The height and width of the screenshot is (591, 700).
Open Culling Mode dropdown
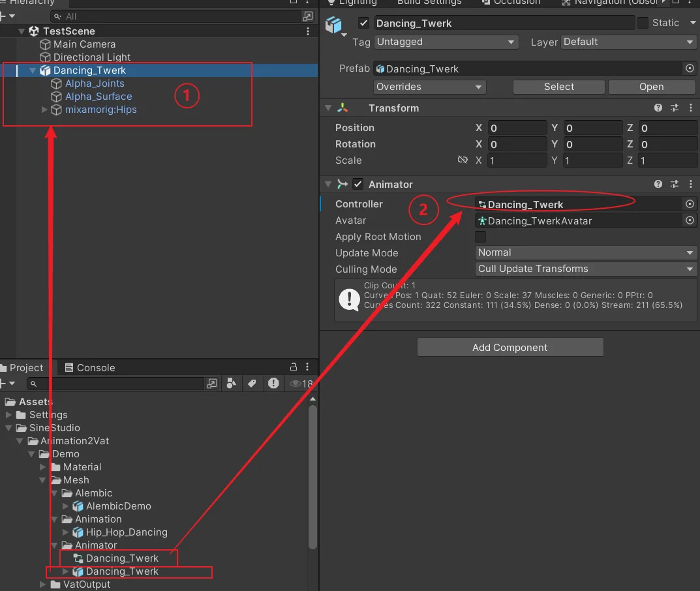click(x=586, y=269)
